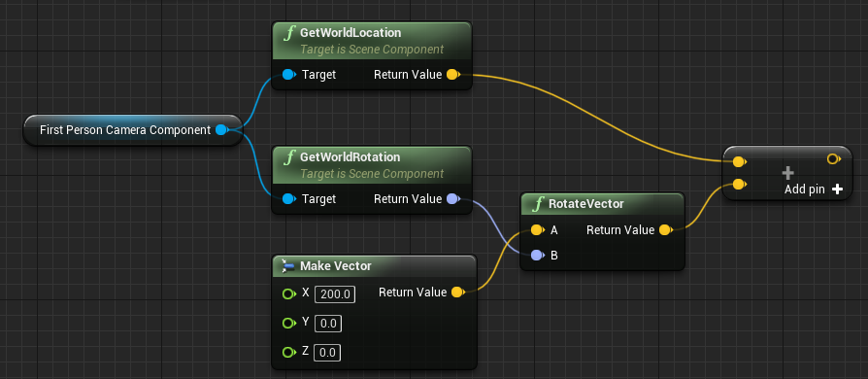Click the GetWorldLocation Return Value output pin

tap(453, 74)
